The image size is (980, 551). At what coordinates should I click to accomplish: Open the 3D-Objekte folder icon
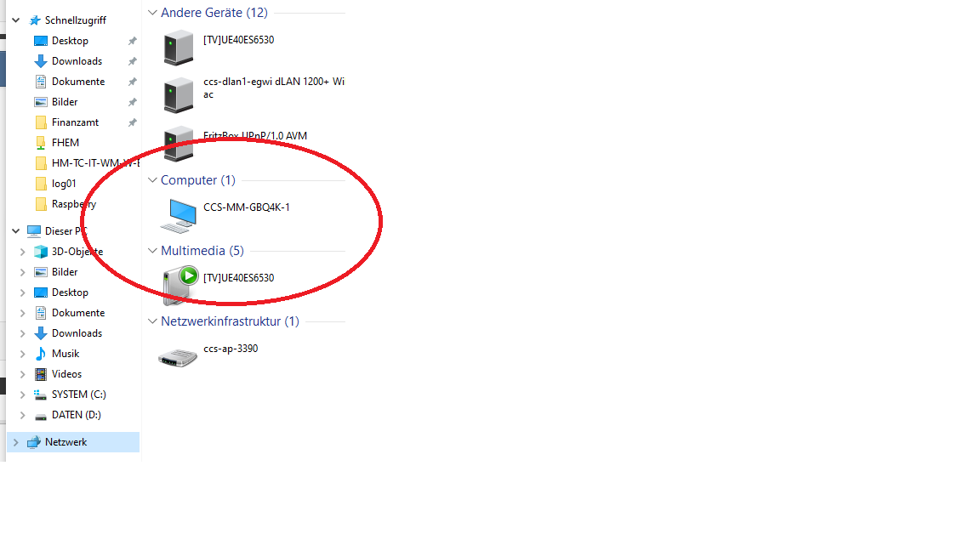[x=41, y=252]
